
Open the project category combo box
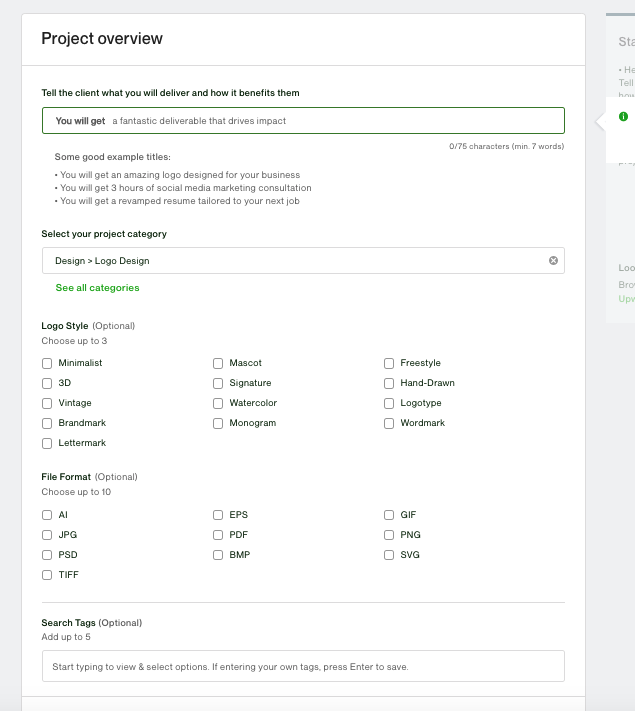(290, 261)
